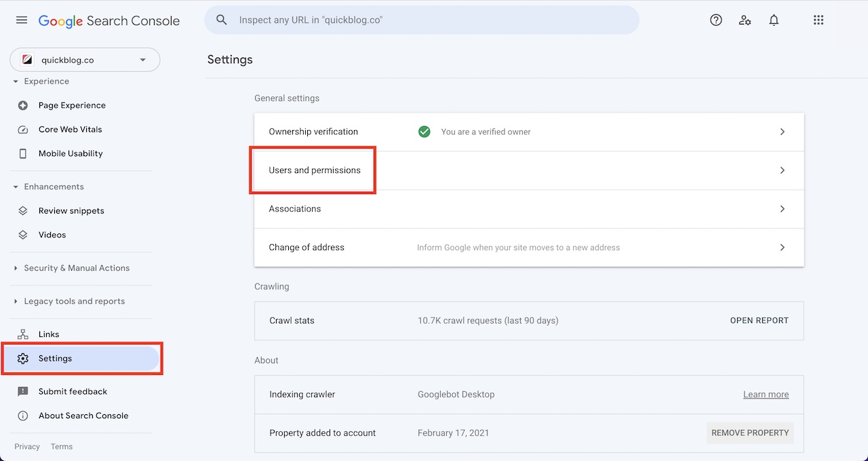Open the quickblog.co property dropdown

(85, 60)
